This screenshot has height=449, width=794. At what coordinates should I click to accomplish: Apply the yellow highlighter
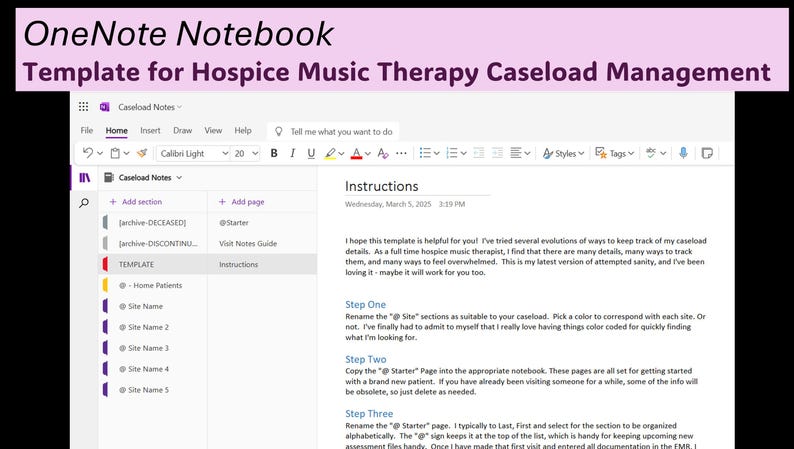[x=330, y=153]
